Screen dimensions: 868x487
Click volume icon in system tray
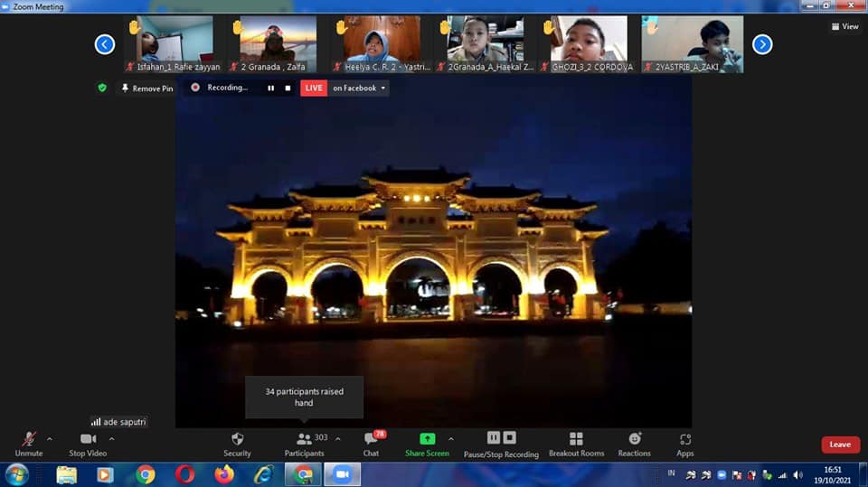(797, 475)
